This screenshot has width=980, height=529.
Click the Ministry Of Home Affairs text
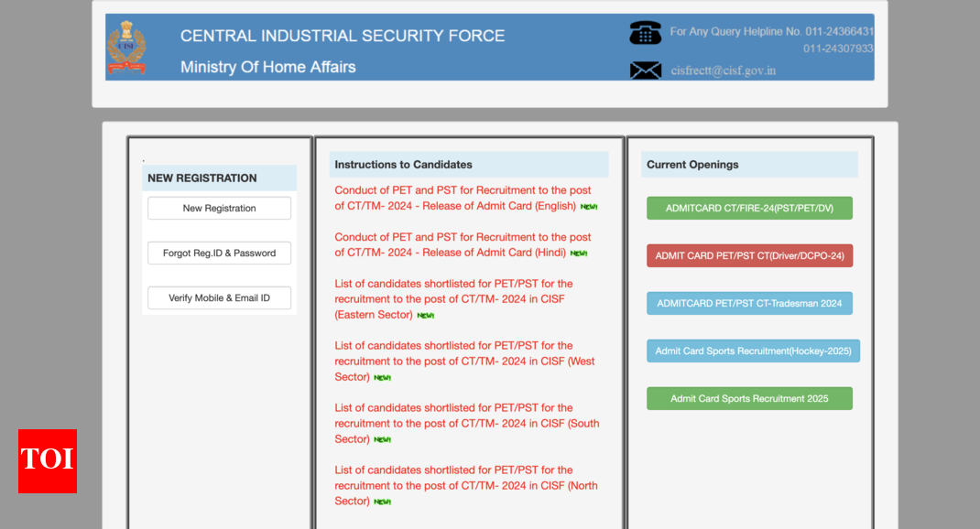[x=268, y=67]
